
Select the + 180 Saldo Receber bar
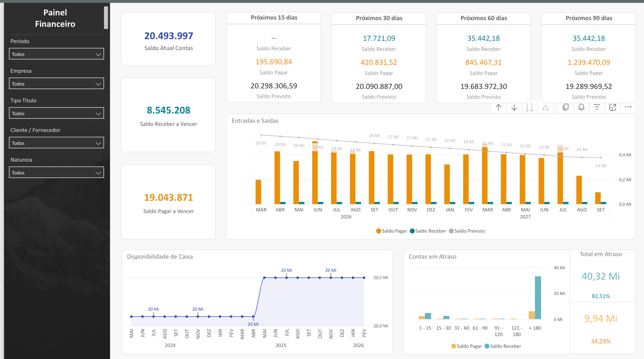click(x=538, y=298)
